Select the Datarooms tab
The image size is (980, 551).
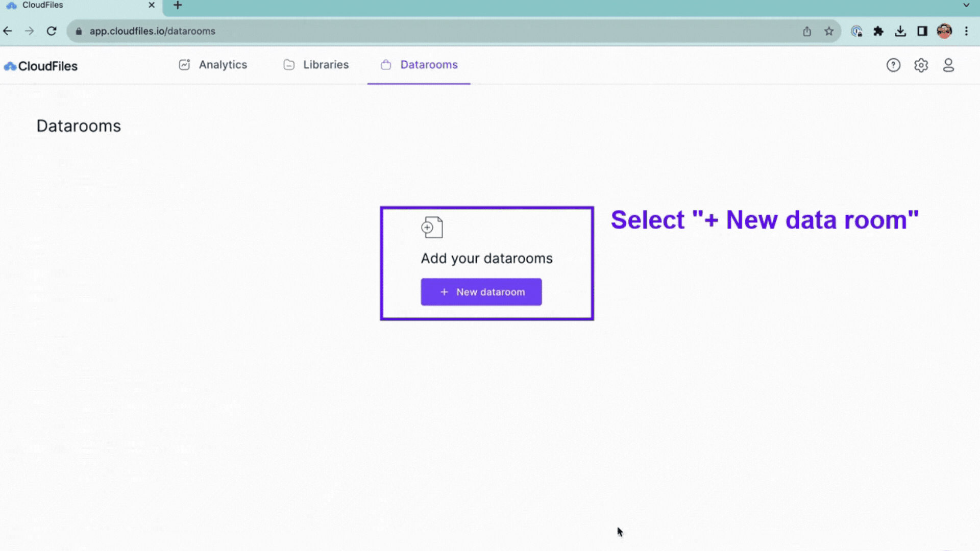428,65
